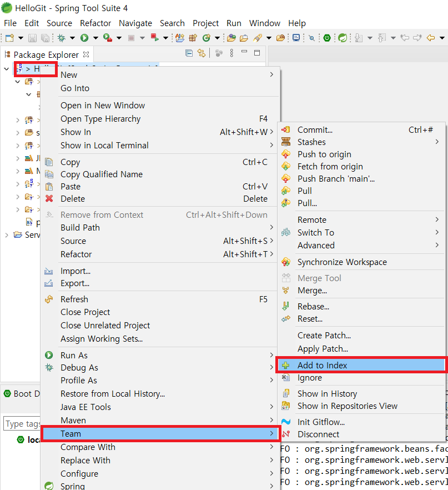Toggle Link with Editor in Package Explorer
Viewport: 448px width, 490px height.
(x=202, y=53)
